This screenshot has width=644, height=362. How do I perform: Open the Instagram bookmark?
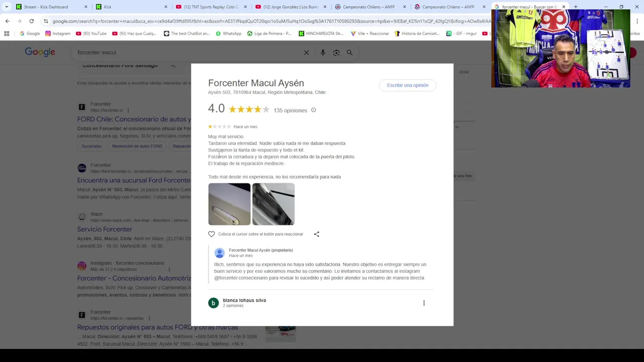coord(58,33)
